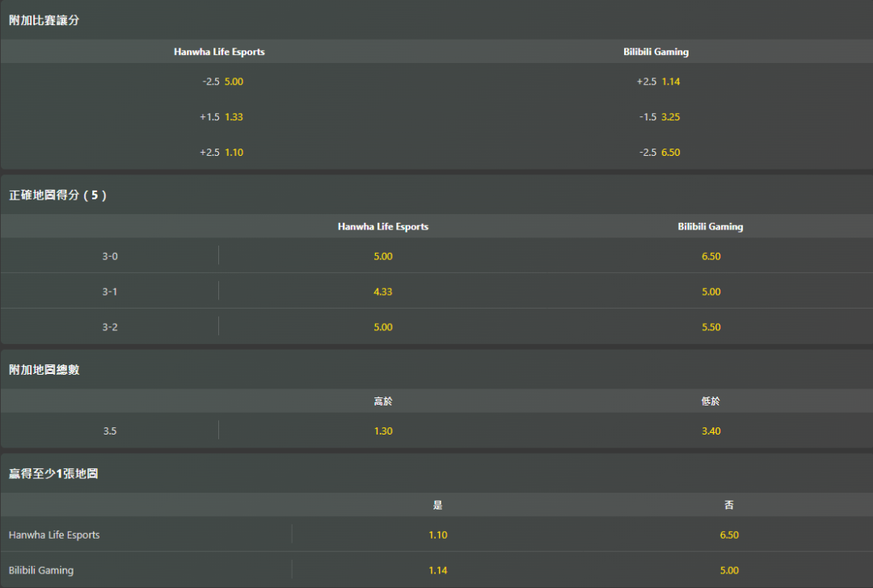
Task: Choose Hanwha Life Esports +1.5 handicap at 1.33
Action: click(222, 117)
